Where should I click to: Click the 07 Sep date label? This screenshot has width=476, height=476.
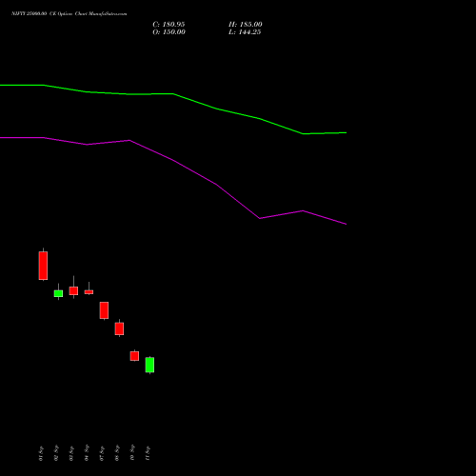pyautogui.click(x=102, y=453)
